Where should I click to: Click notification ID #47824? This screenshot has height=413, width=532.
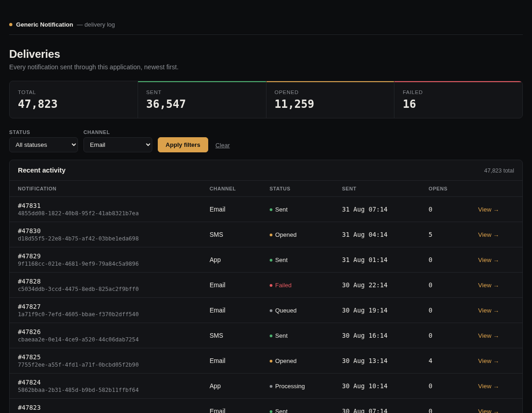click(29, 382)
